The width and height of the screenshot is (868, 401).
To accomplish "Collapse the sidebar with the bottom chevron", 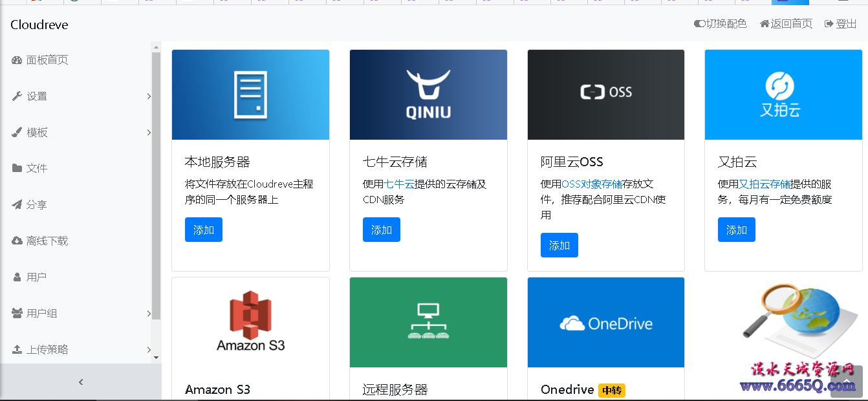I will pyautogui.click(x=81, y=382).
